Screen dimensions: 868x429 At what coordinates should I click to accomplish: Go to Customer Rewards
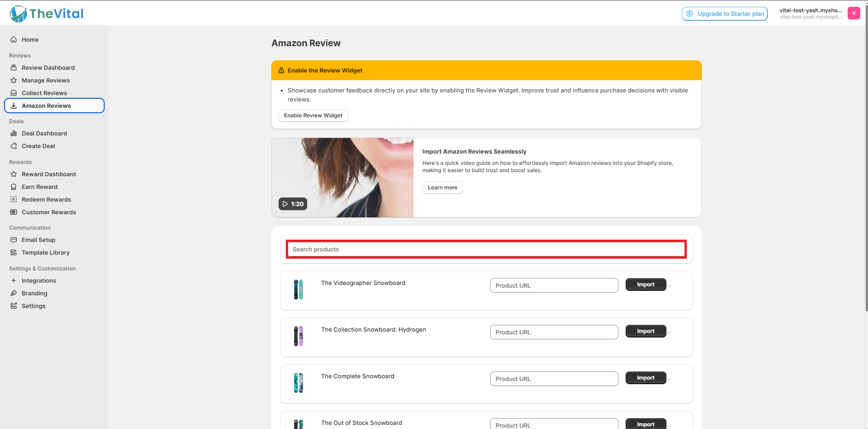(x=54, y=212)
